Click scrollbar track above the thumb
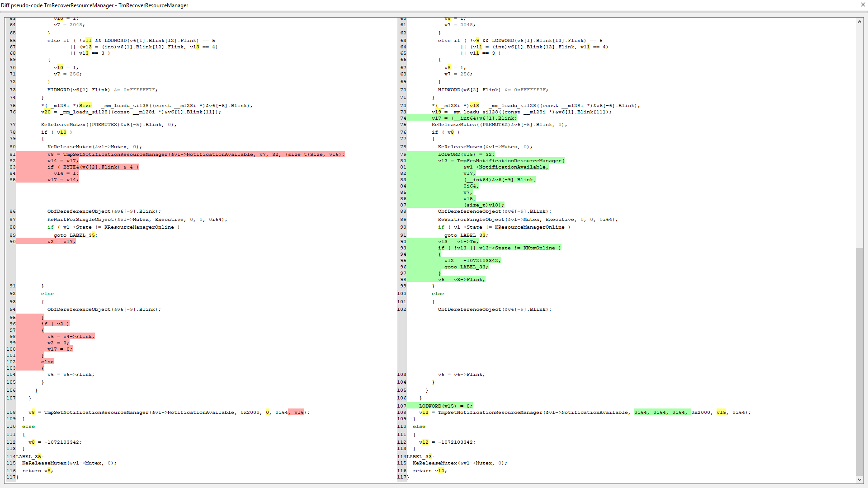The height and width of the screenshot is (488, 868). [859, 136]
